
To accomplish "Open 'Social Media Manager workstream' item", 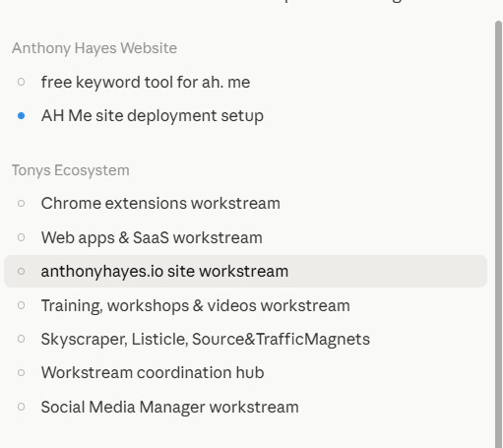I will (245, 407).
